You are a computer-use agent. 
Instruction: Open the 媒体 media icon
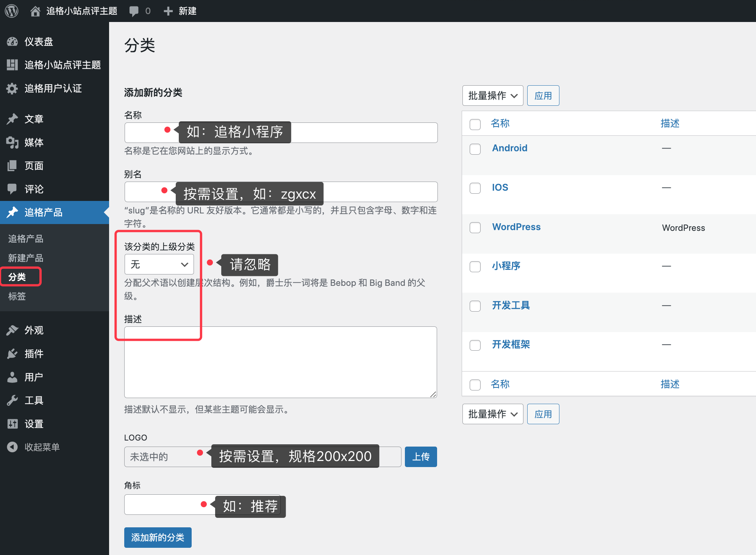pos(12,143)
